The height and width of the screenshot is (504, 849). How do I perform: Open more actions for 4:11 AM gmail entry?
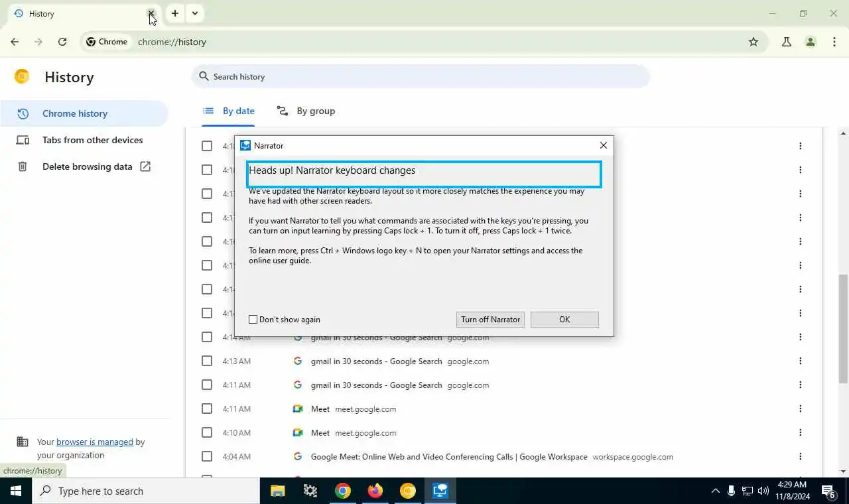[801, 385]
